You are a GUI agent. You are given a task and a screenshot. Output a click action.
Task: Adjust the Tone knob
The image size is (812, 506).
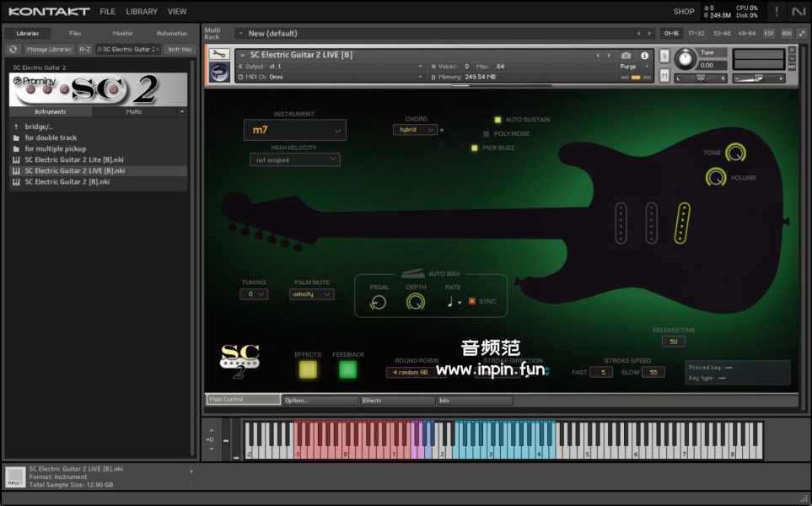pyautogui.click(x=735, y=153)
